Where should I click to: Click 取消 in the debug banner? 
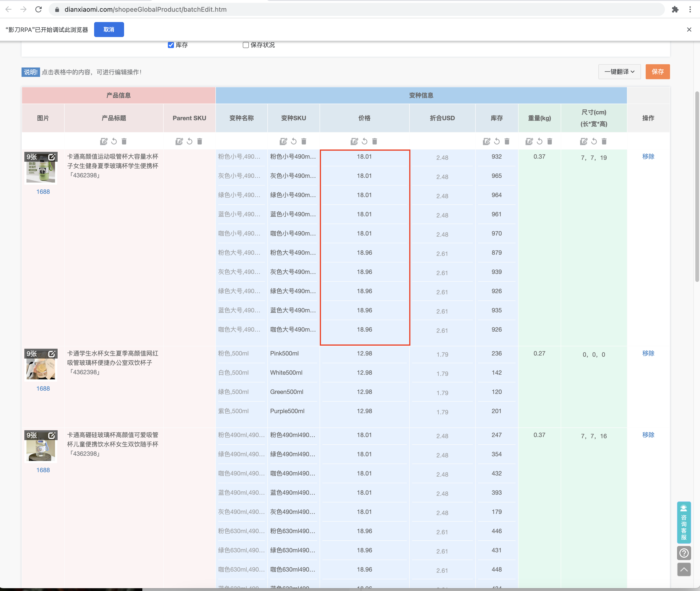109,30
